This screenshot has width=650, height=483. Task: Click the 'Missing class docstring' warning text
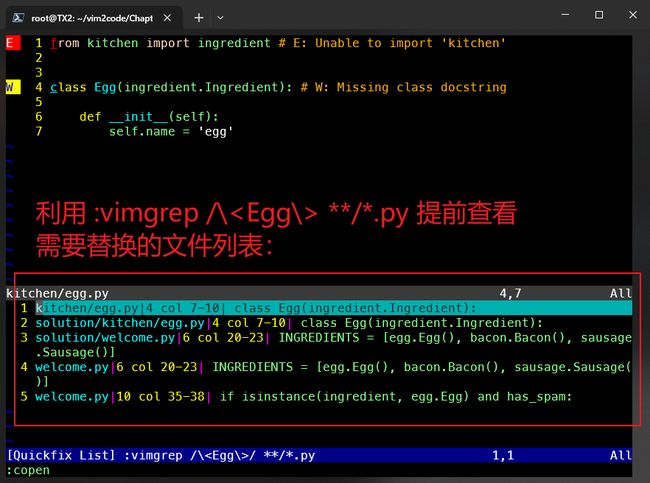tap(422, 87)
